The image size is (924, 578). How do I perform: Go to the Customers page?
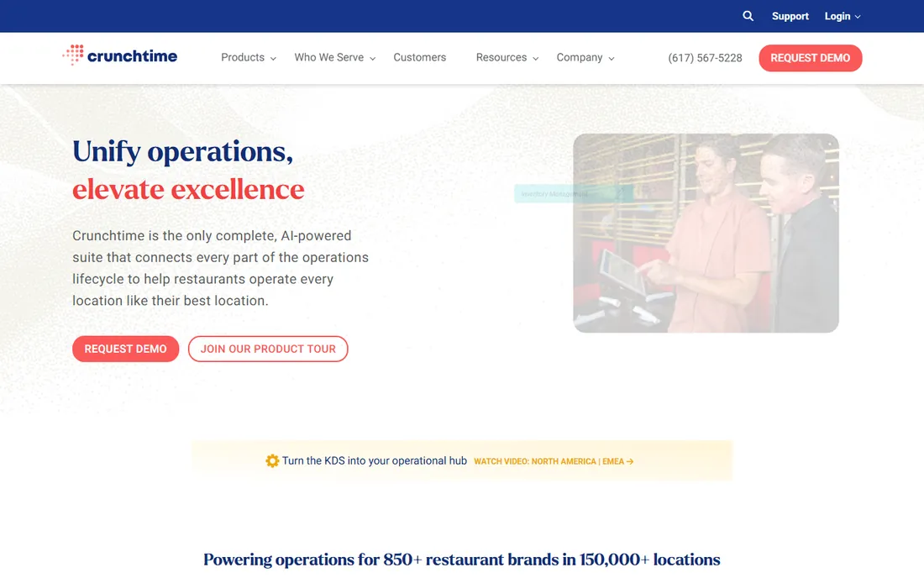419,58
